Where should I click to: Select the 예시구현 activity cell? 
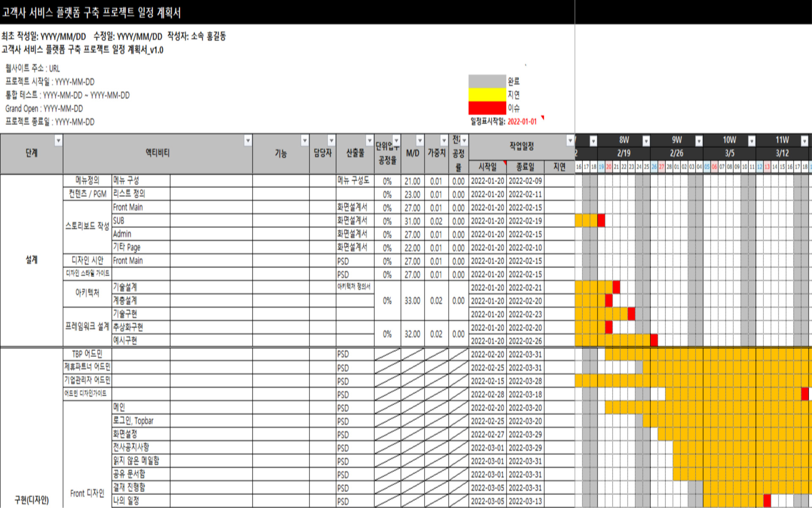coord(141,340)
